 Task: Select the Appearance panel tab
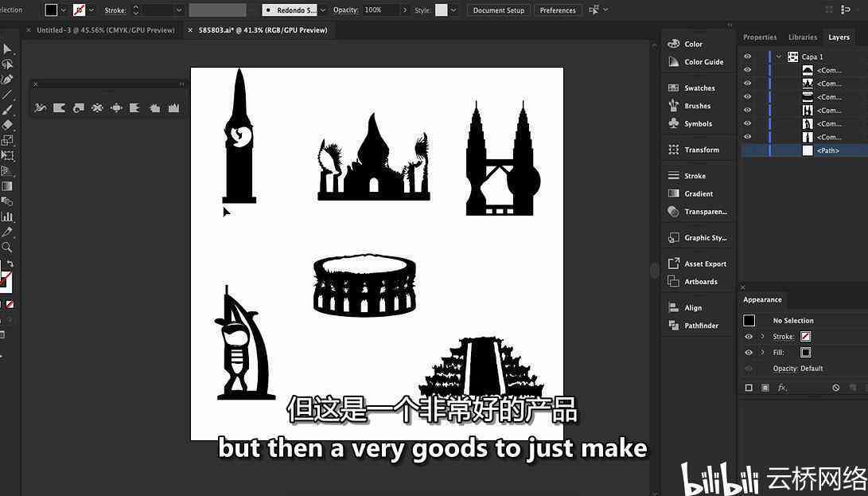[762, 300]
